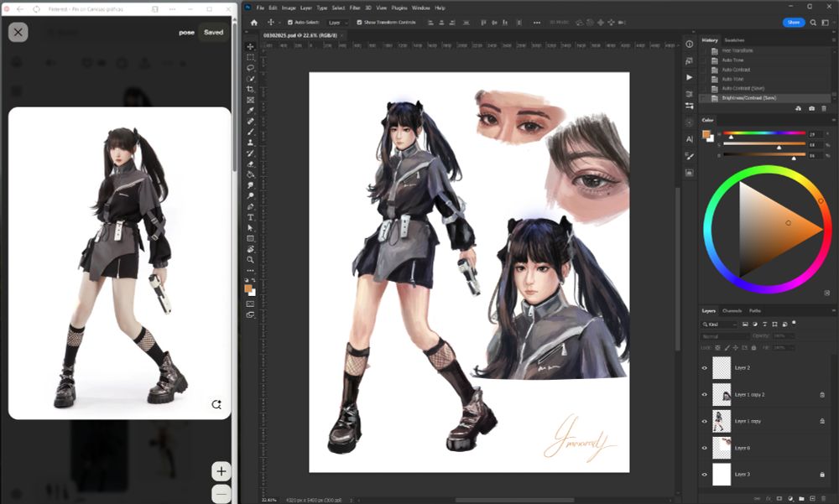Delete layer using the trash icon
The height and width of the screenshot is (504, 839).
point(821,498)
